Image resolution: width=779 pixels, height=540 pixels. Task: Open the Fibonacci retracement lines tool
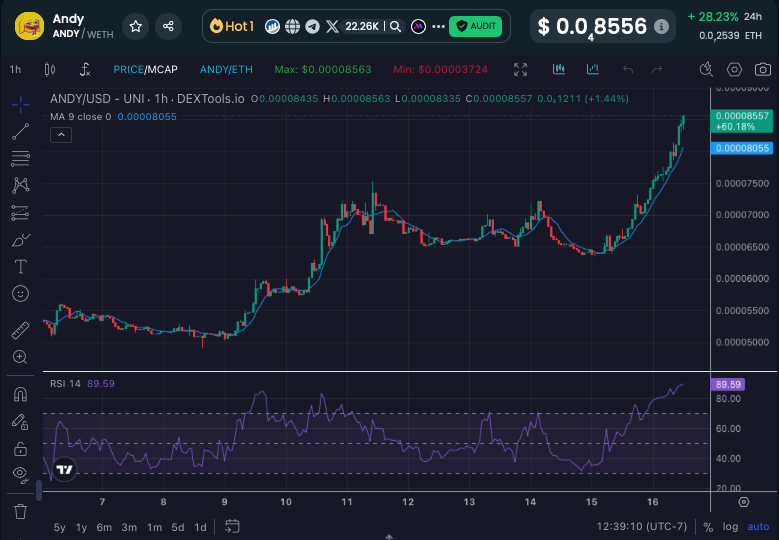point(20,158)
